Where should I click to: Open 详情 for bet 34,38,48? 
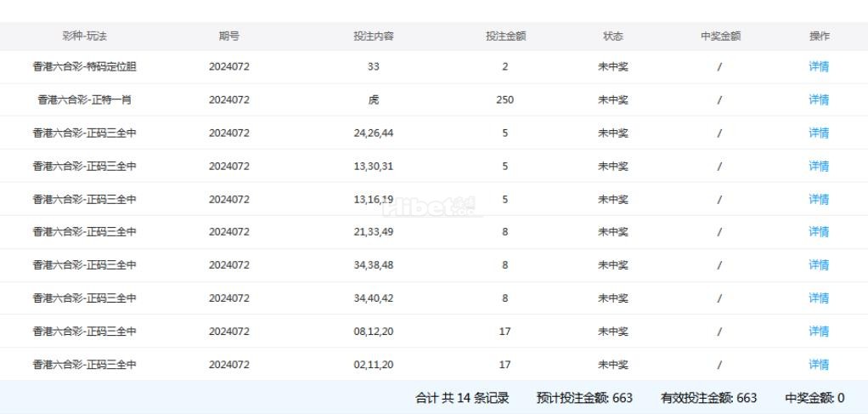point(819,265)
